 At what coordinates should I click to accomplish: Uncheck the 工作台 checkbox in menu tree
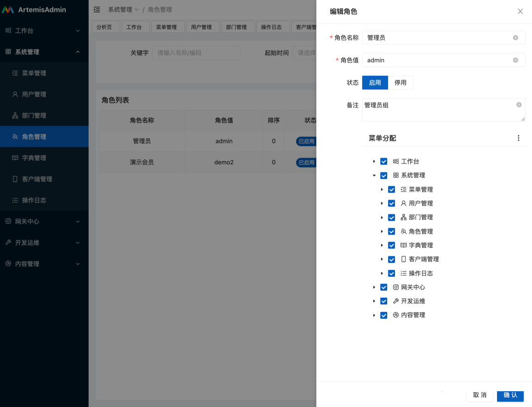pos(384,162)
